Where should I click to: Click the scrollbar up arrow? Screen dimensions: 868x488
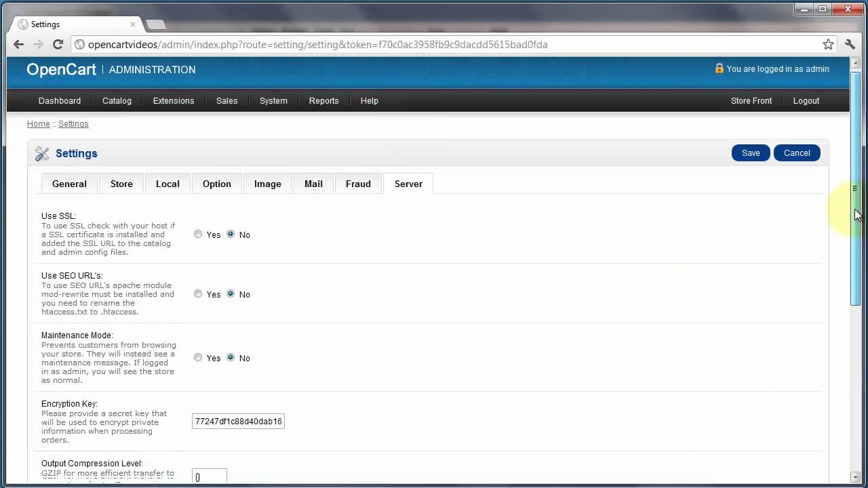point(856,62)
